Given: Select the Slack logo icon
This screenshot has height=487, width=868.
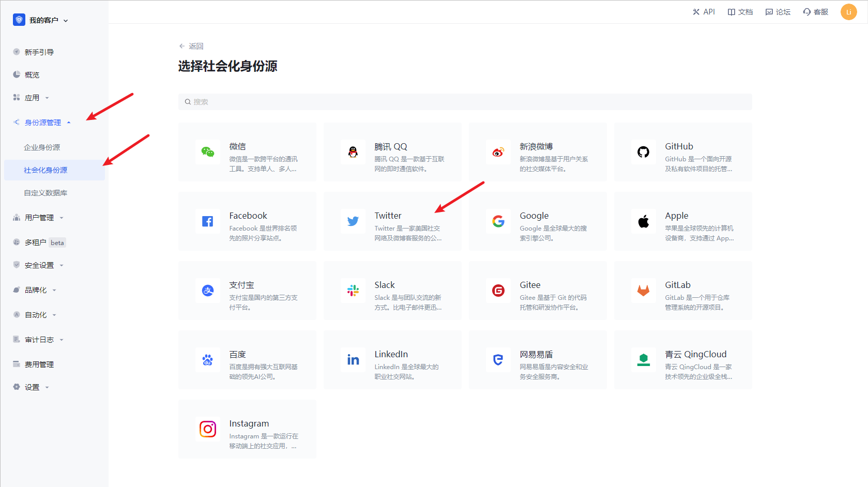Looking at the screenshot, I should pyautogui.click(x=353, y=291).
